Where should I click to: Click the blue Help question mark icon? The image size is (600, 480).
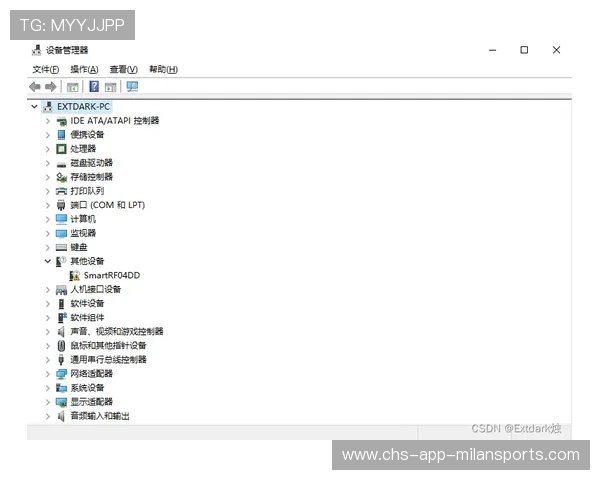click(x=94, y=87)
